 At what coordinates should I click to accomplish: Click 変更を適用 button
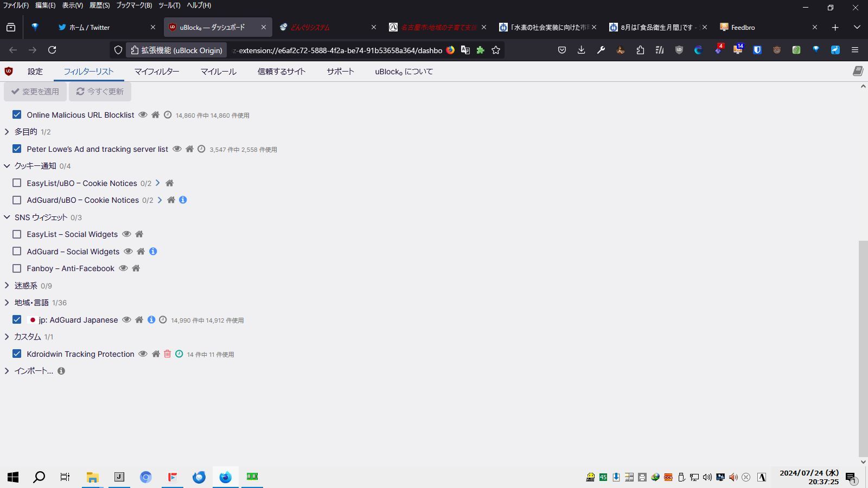35,92
